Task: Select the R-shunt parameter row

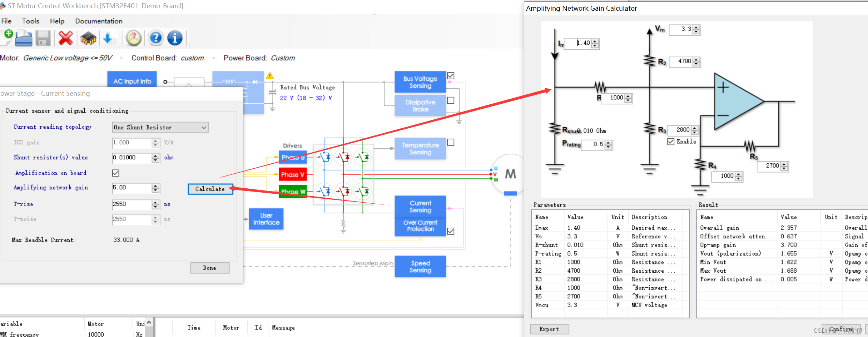Action: pyautogui.click(x=610, y=245)
